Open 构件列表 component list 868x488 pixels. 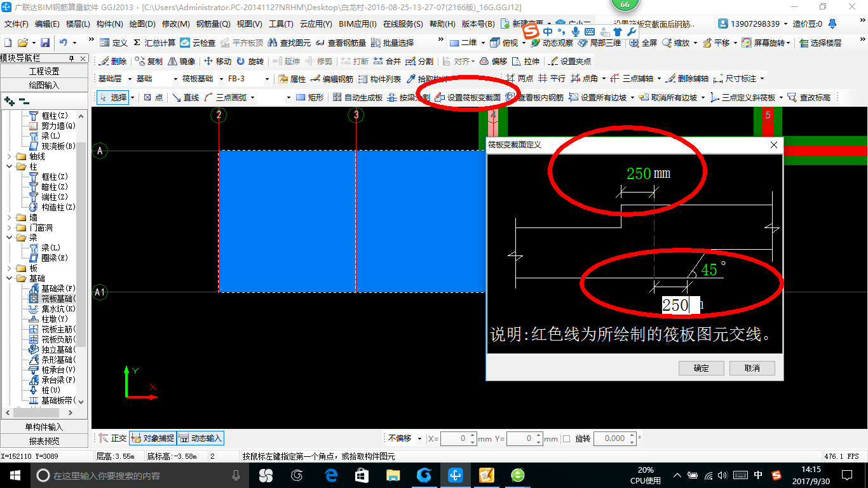(379, 79)
